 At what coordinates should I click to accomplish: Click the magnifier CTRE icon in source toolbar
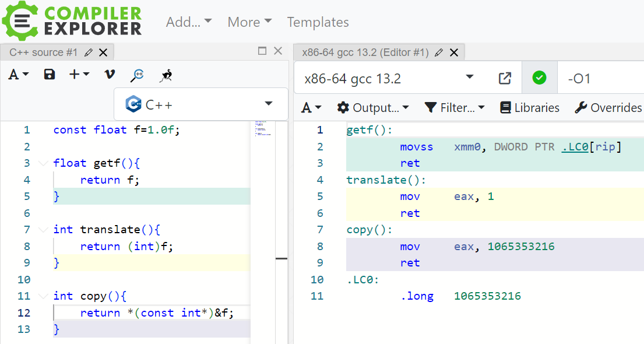pyautogui.click(x=138, y=74)
